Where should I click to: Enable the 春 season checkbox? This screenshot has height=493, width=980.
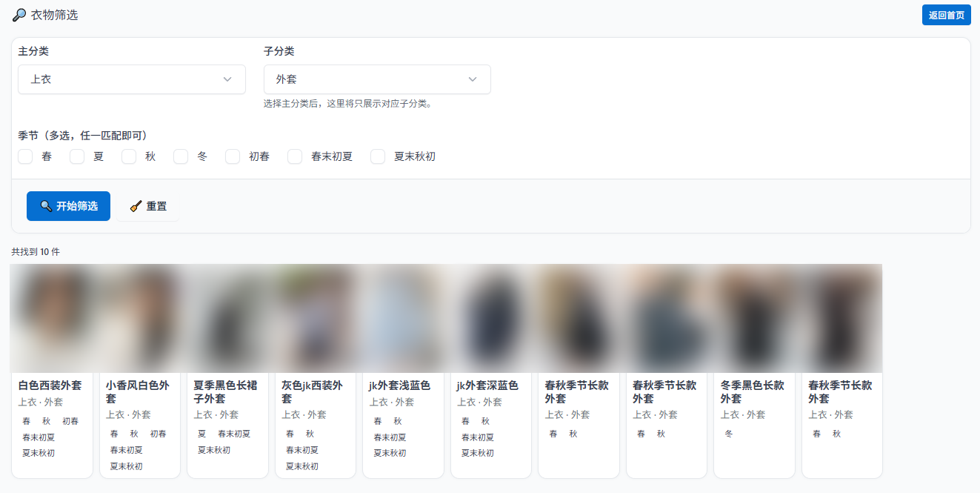pos(24,156)
